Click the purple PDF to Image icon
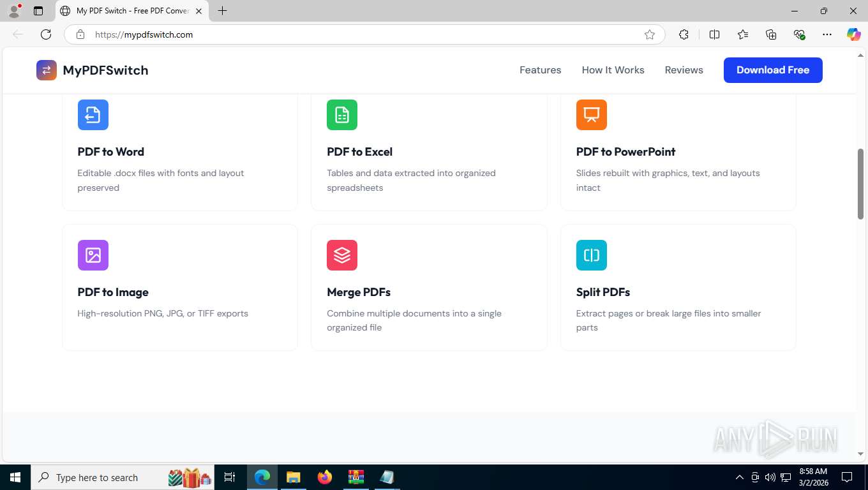Viewport: 868px width, 490px height. coord(93,255)
